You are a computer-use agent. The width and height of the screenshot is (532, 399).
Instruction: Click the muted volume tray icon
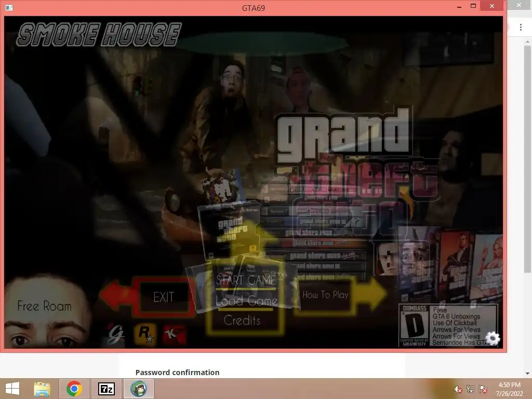[x=458, y=390]
